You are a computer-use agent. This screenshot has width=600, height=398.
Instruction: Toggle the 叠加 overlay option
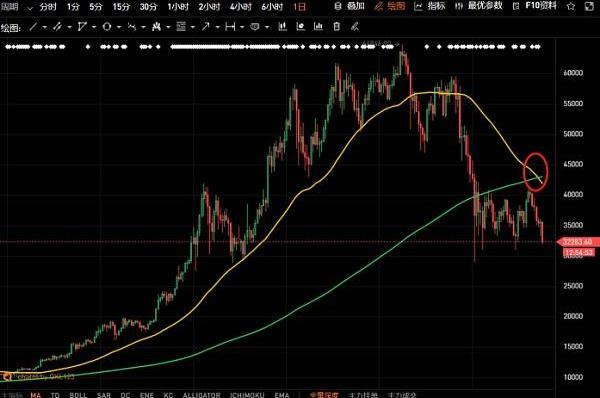350,6
